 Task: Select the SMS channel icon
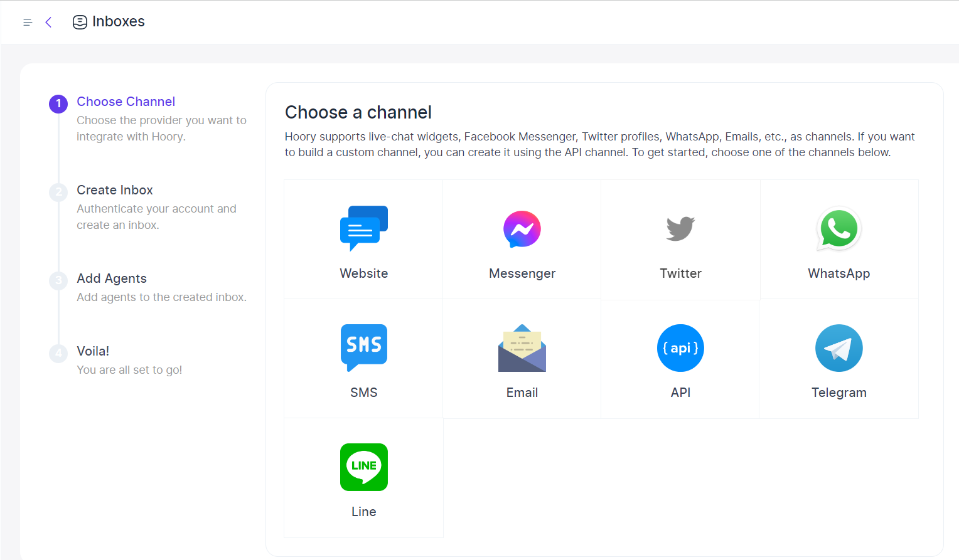364,347
